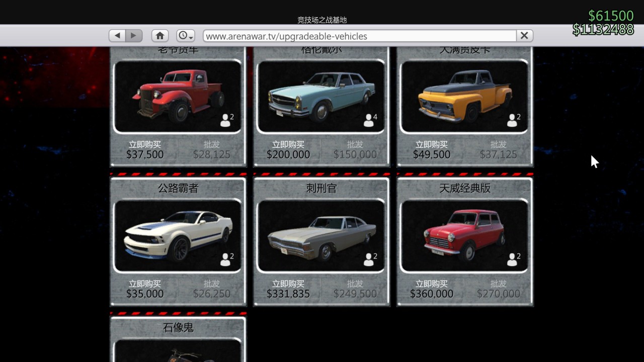Buy now the $35,000 公路霸者

145,289
